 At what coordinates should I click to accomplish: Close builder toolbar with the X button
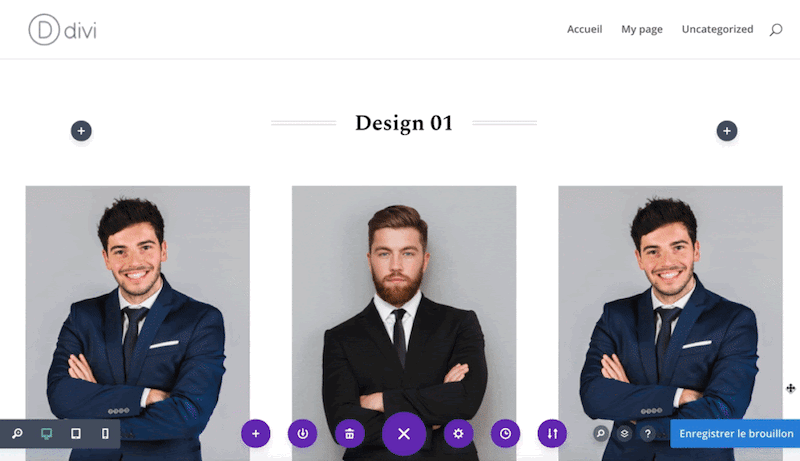click(x=404, y=433)
